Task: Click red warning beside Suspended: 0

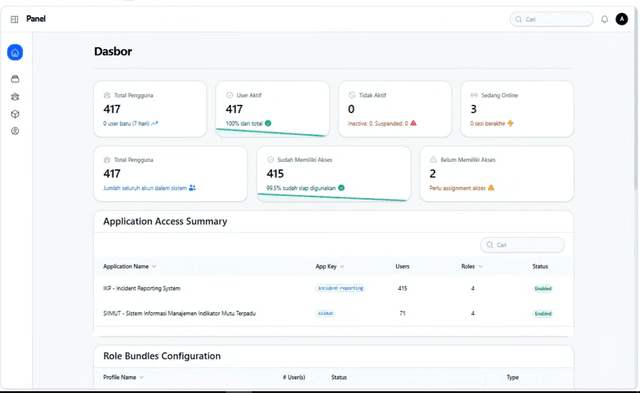Action: click(x=413, y=123)
